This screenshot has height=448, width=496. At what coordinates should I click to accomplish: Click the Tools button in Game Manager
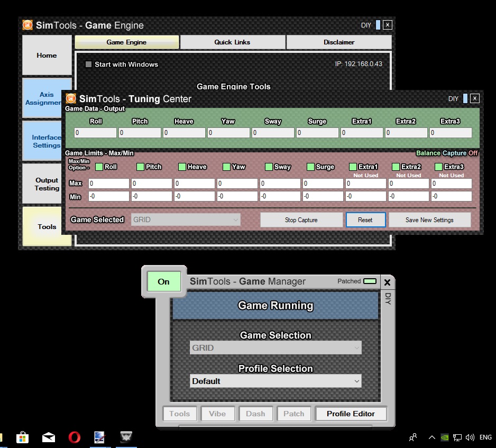pyautogui.click(x=180, y=414)
